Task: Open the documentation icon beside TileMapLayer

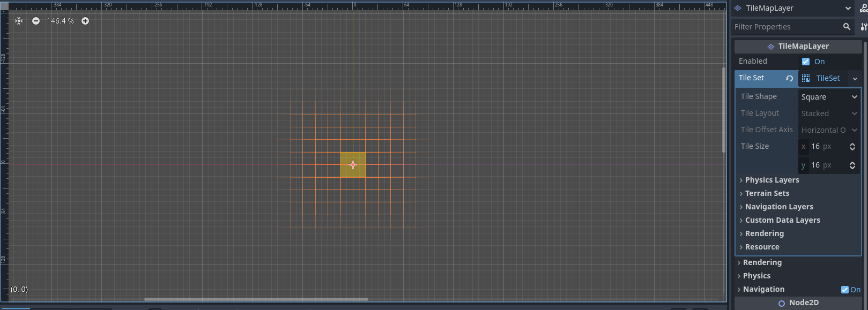Action: point(864,8)
